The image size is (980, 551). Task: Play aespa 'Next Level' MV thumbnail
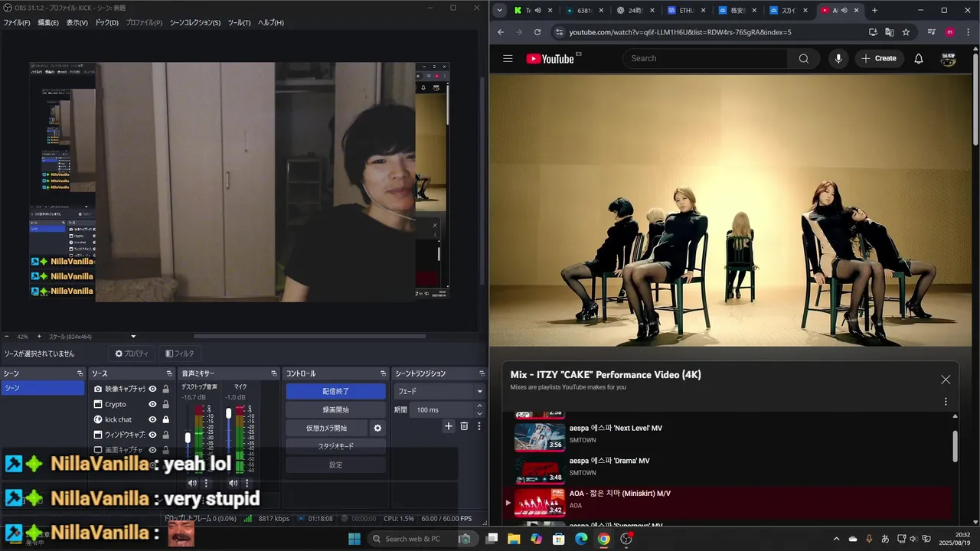click(x=539, y=437)
